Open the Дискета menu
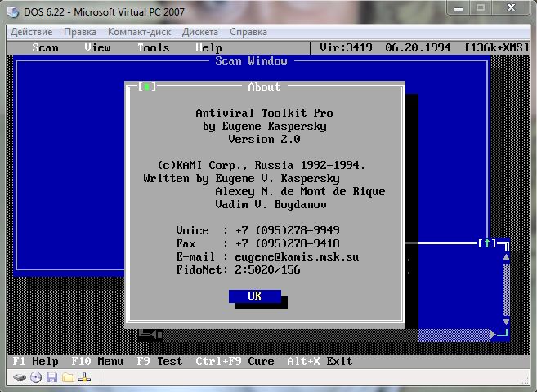Screen dimensions: 537x392 click(x=200, y=32)
